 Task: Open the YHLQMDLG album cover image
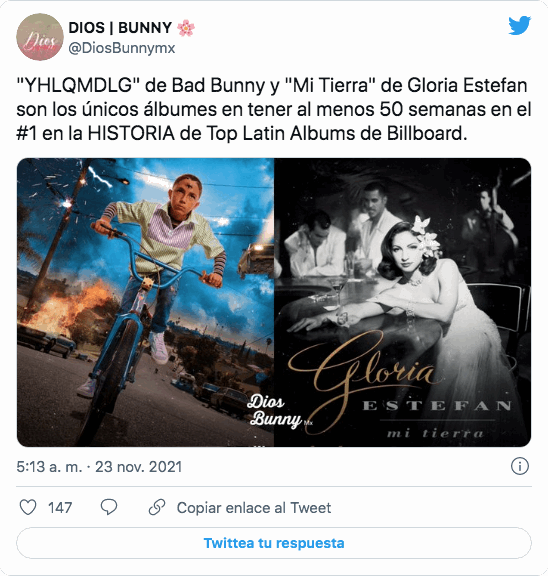[x=145, y=302]
